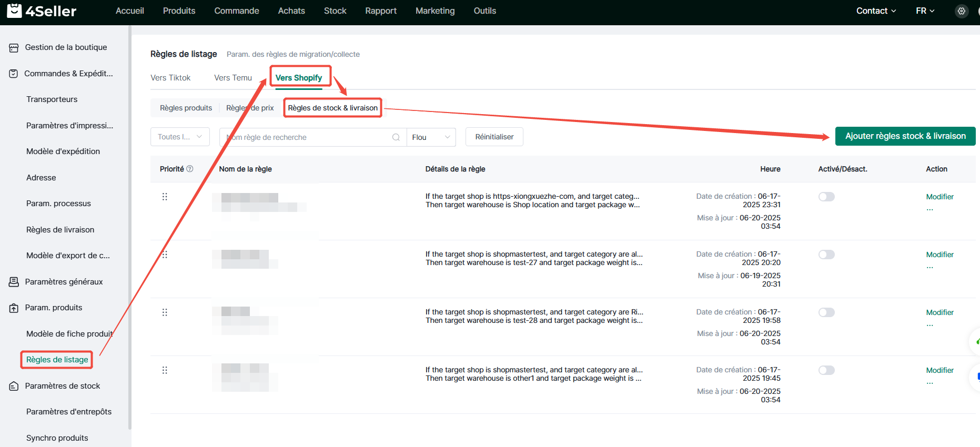Click the Param. des règles de migration/collecte text
Viewport: 980px width, 447px height.
[x=293, y=54]
